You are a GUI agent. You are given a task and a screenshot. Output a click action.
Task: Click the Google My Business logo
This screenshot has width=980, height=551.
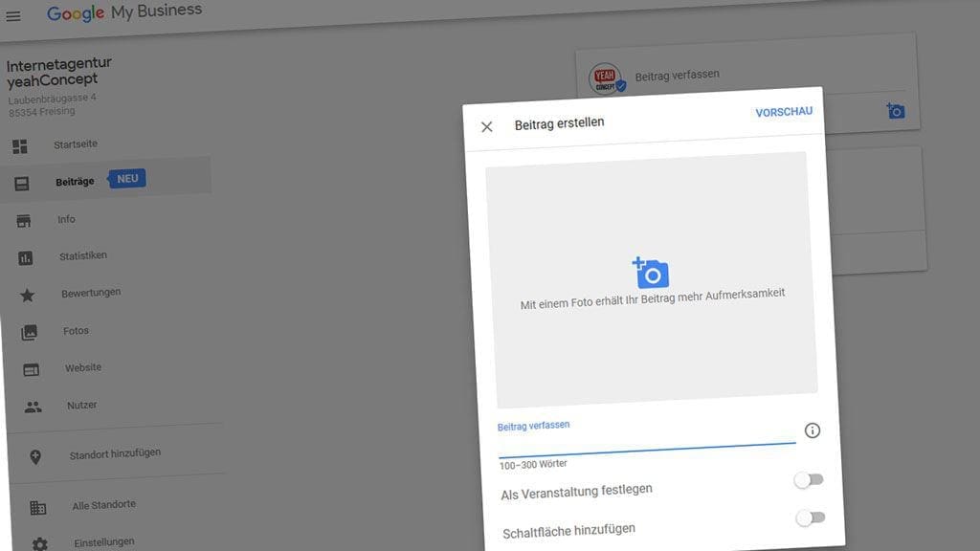pyautogui.click(x=124, y=11)
